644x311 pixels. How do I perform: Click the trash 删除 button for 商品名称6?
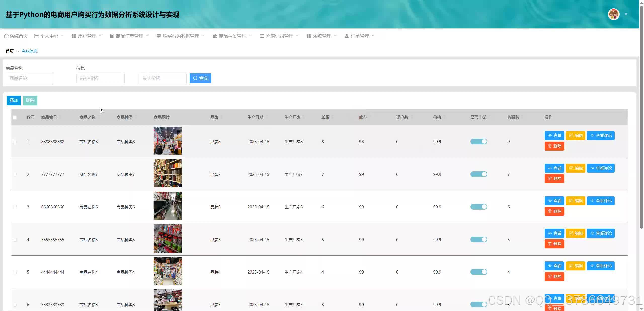point(554,211)
